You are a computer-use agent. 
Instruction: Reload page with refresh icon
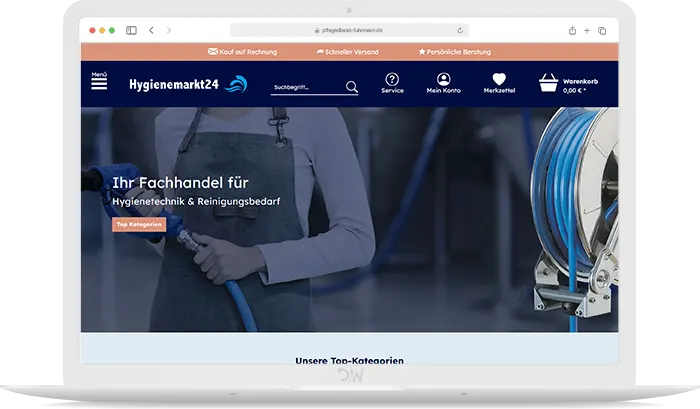click(460, 30)
